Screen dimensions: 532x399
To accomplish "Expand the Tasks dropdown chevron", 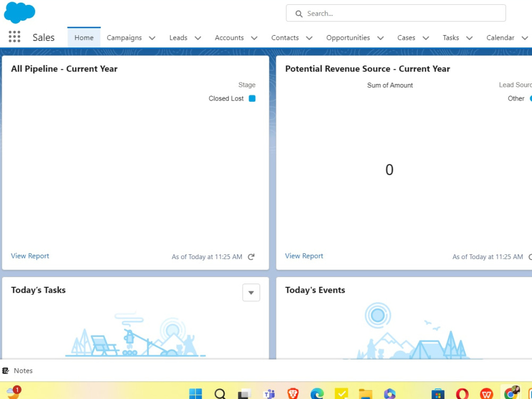I will (x=469, y=38).
